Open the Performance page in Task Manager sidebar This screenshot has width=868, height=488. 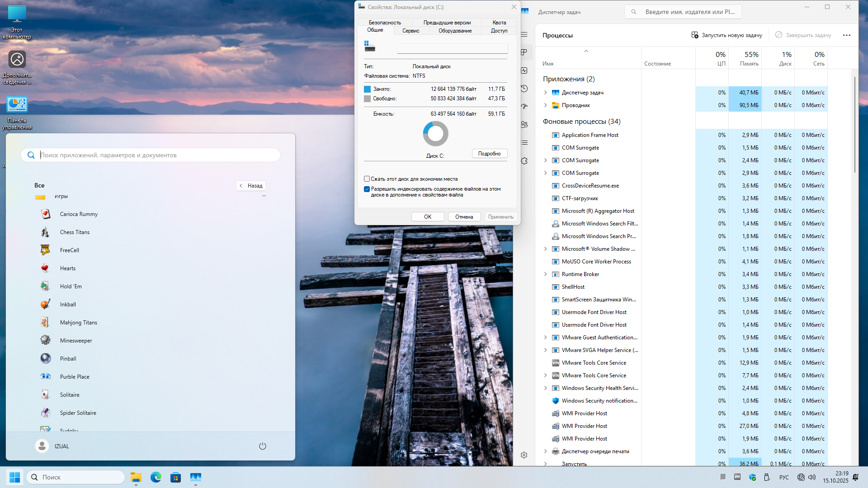point(524,70)
